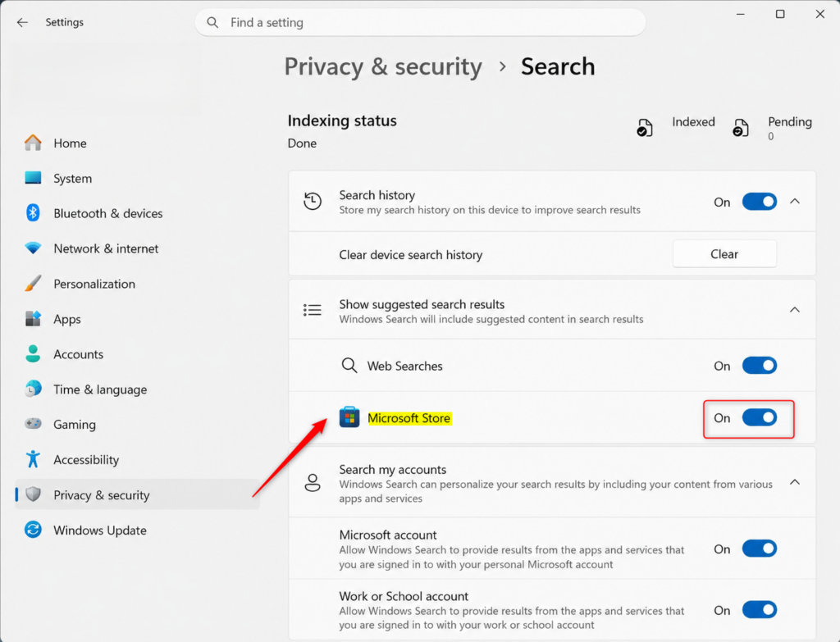Click the Find a setting search box
The height and width of the screenshot is (642, 840).
tap(420, 22)
